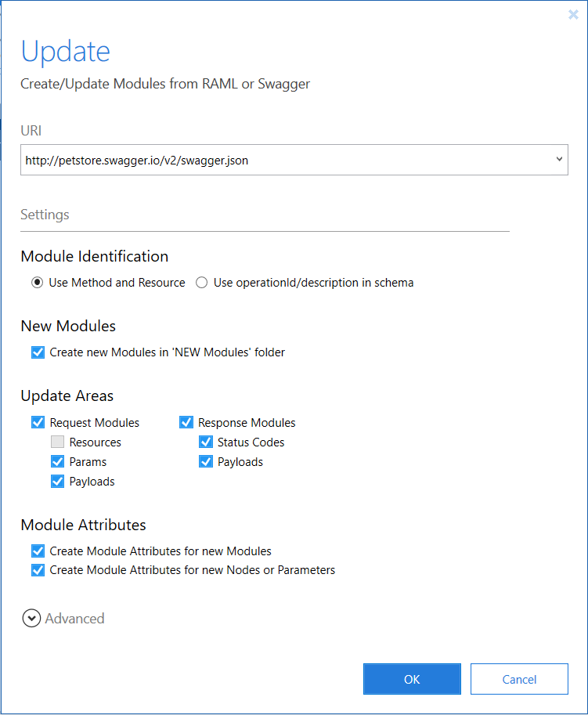Select Use Method and Resource option
The image size is (588, 715).
click(x=38, y=283)
